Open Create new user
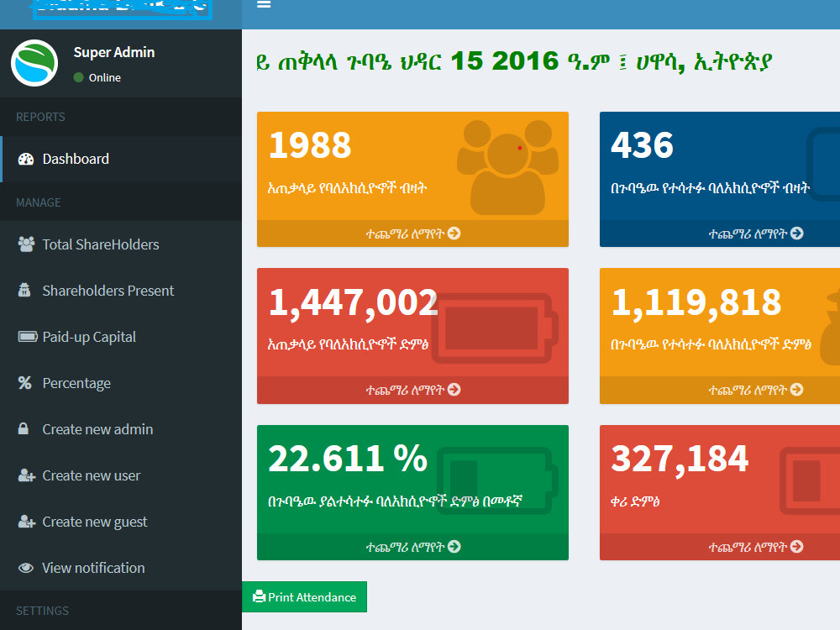 coord(121,475)
